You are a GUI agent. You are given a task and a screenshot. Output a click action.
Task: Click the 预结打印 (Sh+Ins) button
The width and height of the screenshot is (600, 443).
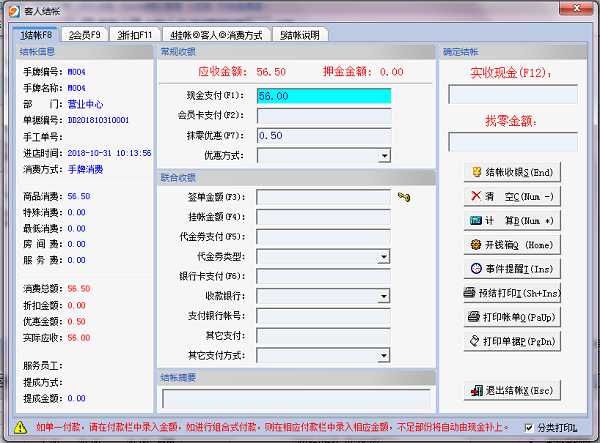click(512, 293)
